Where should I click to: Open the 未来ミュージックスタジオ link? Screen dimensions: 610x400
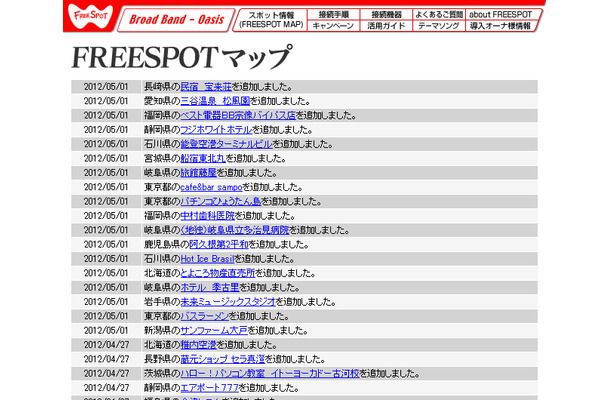pyautogui.click(x=228, y=302)
